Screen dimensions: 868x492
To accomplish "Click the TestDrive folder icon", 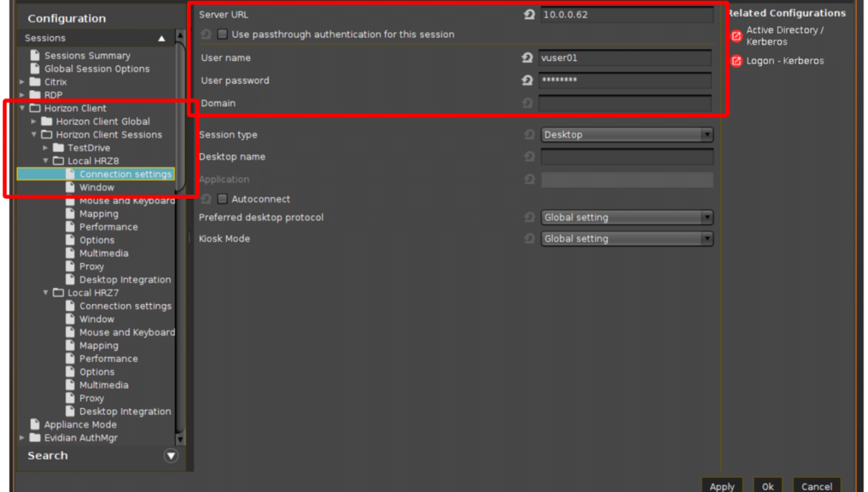I will [58, 148].
